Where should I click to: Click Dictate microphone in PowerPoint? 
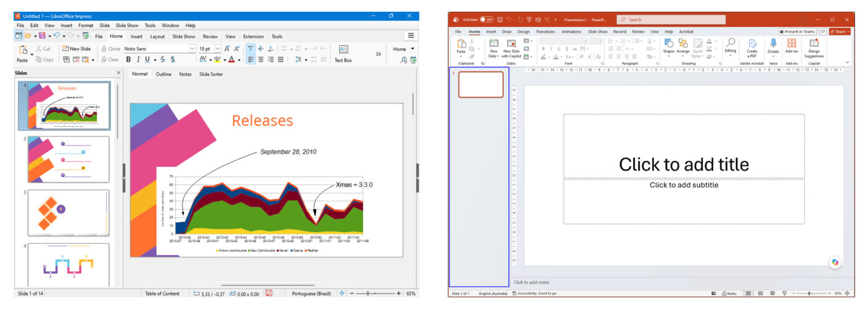773,48
